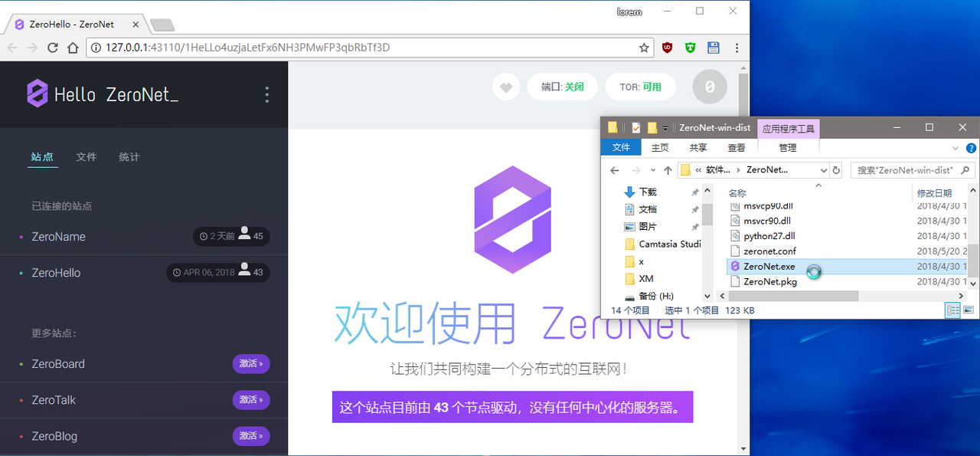Image resolution: width=980 pixels, height=456 pixels.
Task: Open File Explorer help question mark
Action: point(971,148)
